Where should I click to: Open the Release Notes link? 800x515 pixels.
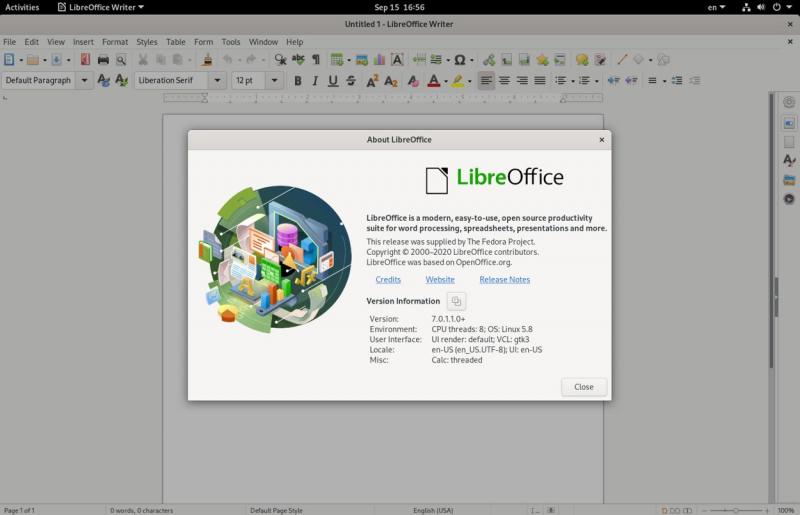coord(505,280)
